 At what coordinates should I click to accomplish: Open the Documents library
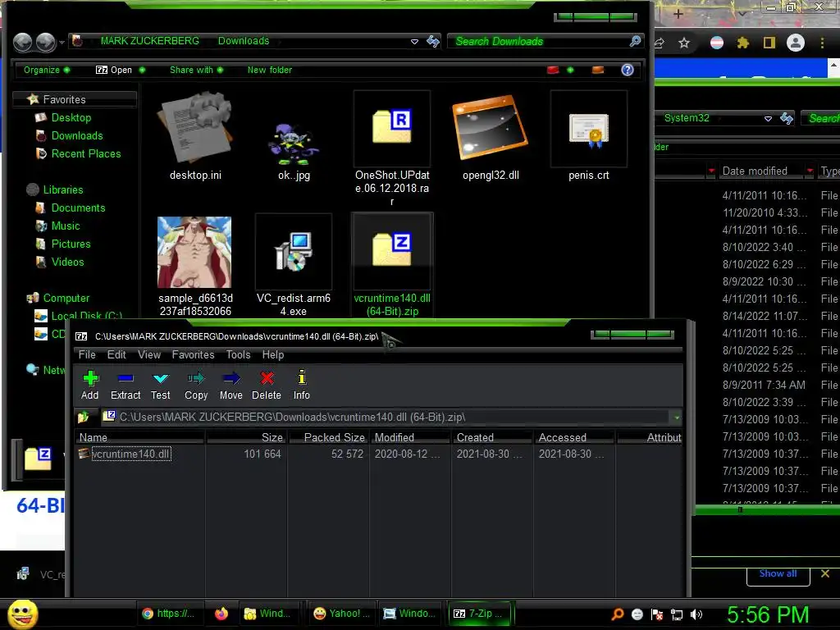[x=78, y=208]
